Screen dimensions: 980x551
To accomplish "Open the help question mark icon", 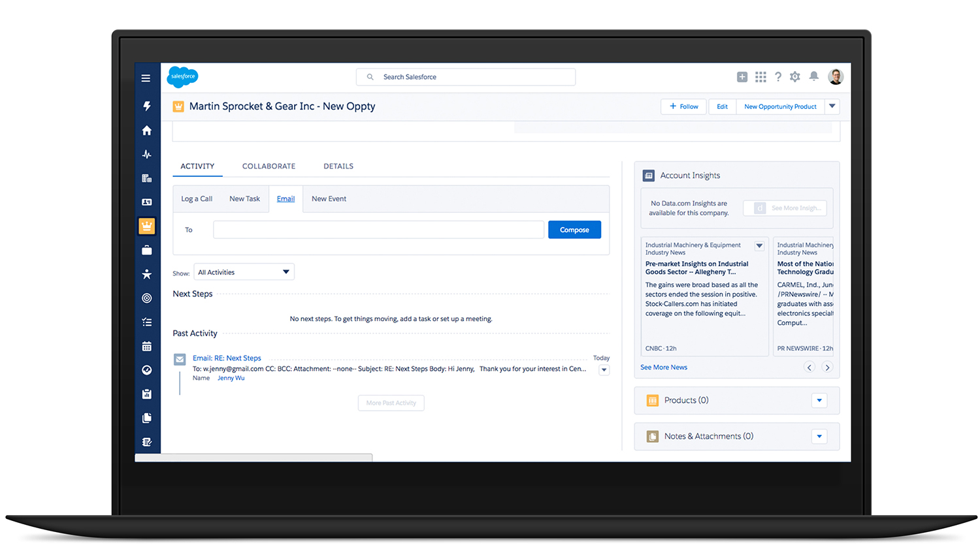I will point(778,77).
